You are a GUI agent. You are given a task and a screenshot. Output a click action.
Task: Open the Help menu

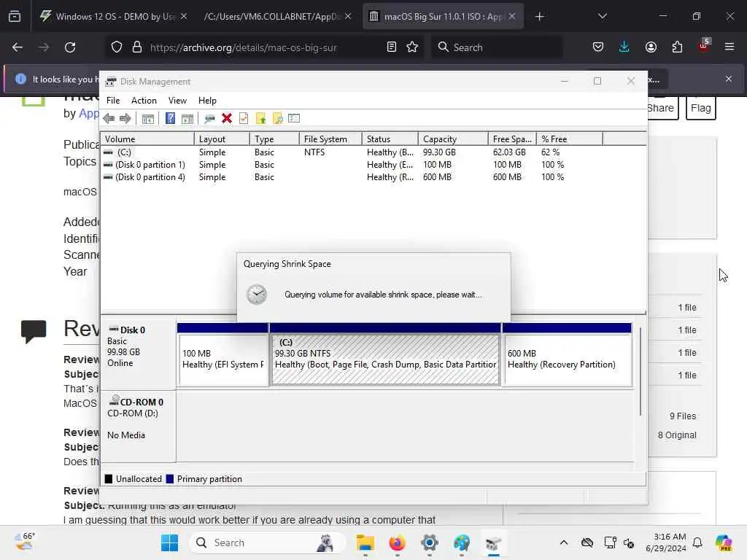tap(207, 101)
